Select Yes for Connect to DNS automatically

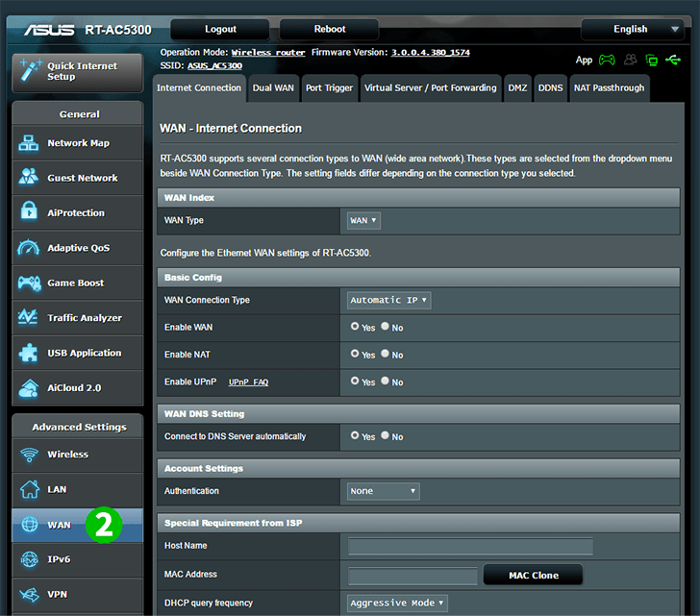point(355,435)
